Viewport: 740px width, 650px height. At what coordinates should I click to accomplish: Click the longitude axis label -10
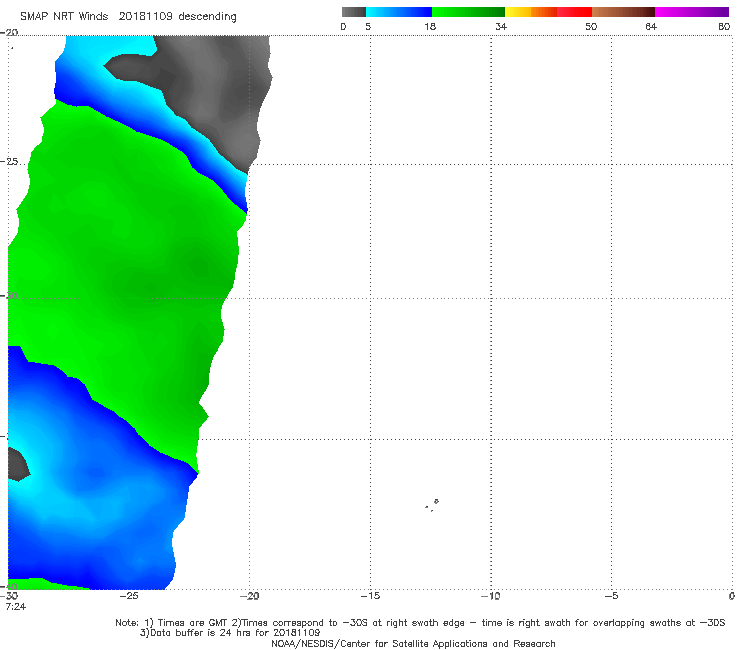(491, 596)
